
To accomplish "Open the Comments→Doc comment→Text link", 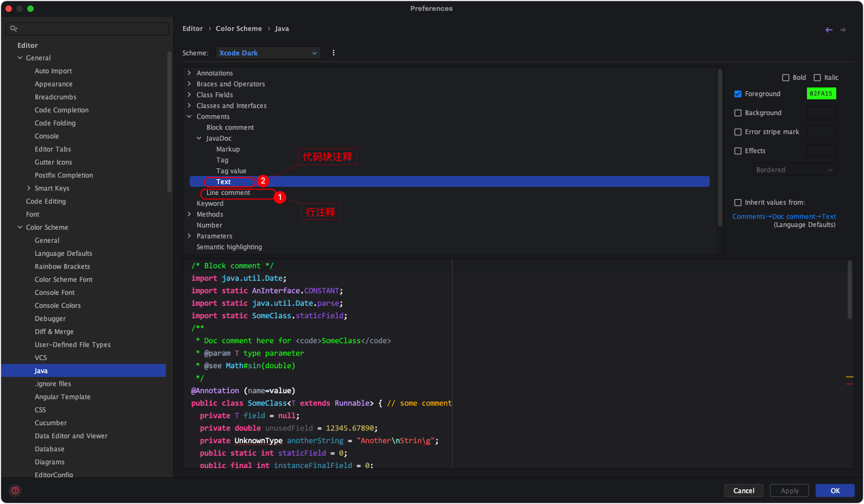I will tap(784, 216).
